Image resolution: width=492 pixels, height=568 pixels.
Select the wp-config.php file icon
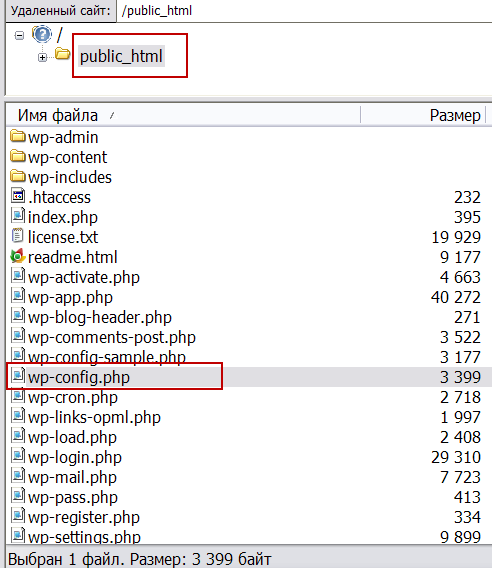(x=18, y=376)
